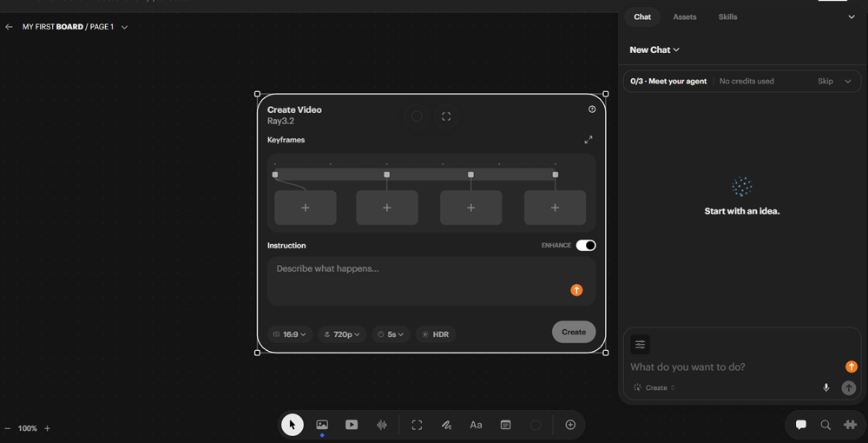Switch to the Assets tab
This screenshot has width=868, height=443.
point(685,17)
